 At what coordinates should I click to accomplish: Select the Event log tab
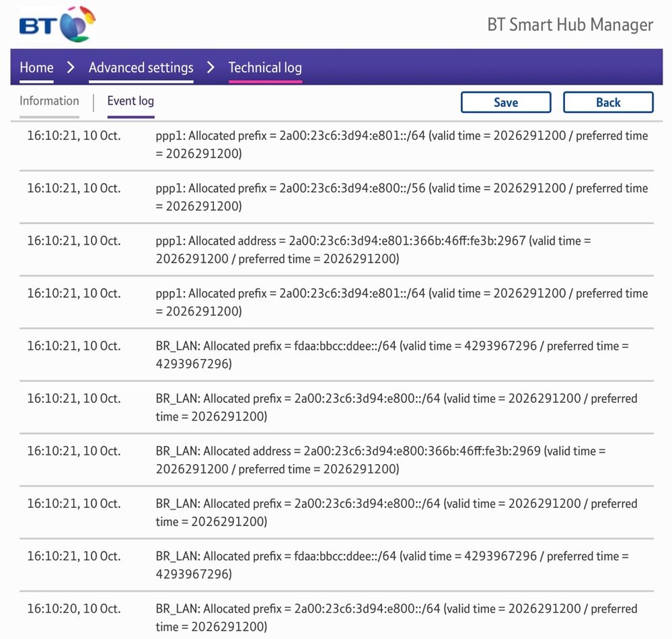(130, 101)
